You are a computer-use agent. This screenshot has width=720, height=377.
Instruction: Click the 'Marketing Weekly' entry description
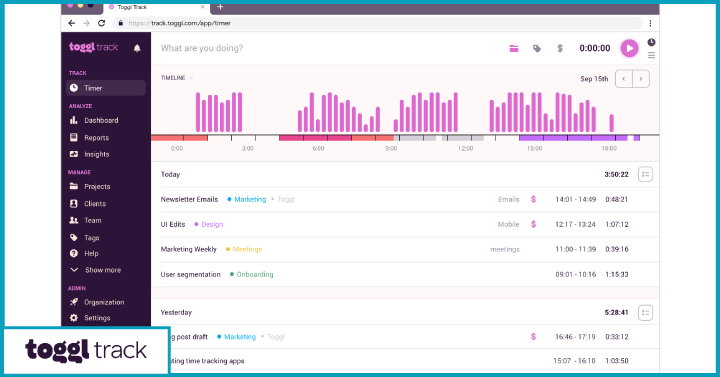188,249
